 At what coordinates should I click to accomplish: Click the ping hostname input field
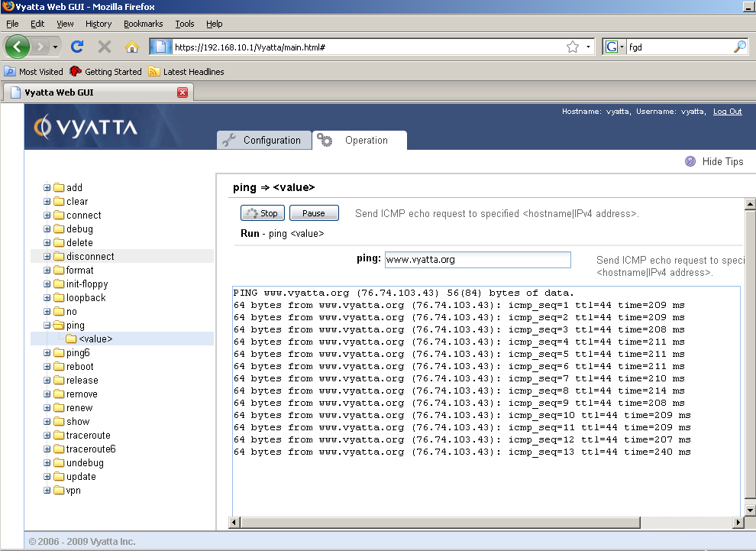click(x=477, y=260)
